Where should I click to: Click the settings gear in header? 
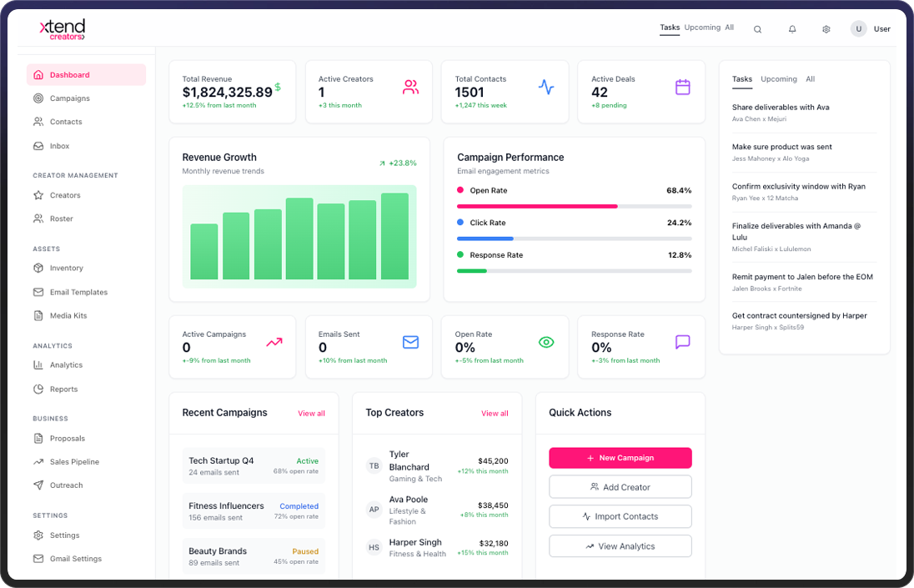pyautogui.click(x=826, y=29)
